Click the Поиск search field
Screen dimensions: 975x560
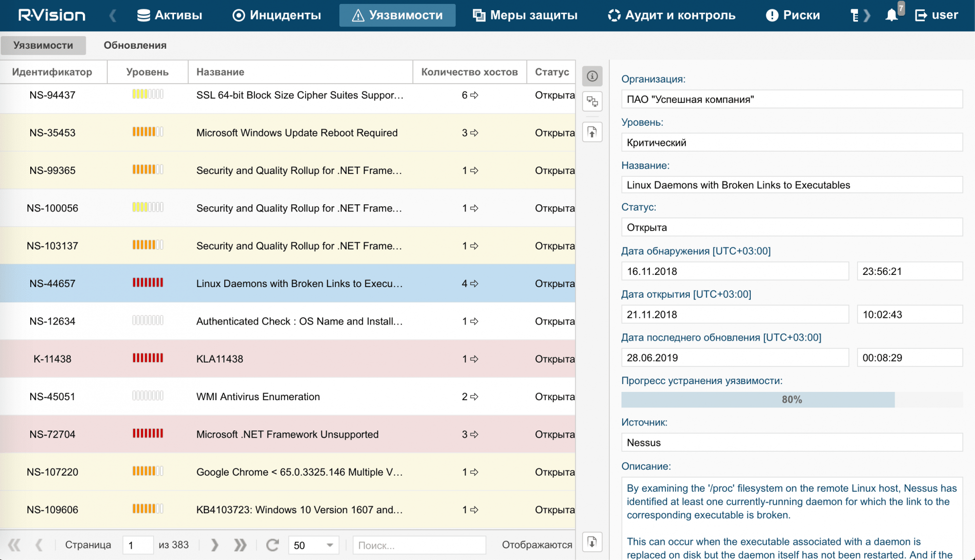tap(419, 545)
